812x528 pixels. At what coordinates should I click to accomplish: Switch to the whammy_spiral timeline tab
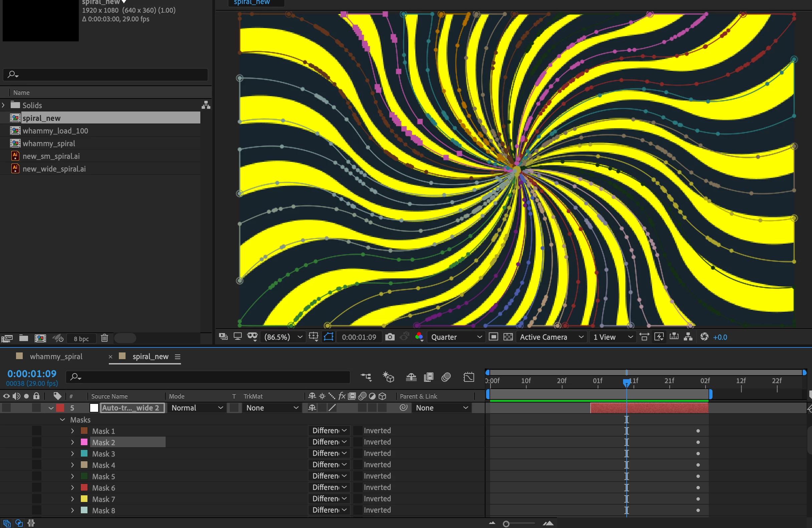(56, 356)
